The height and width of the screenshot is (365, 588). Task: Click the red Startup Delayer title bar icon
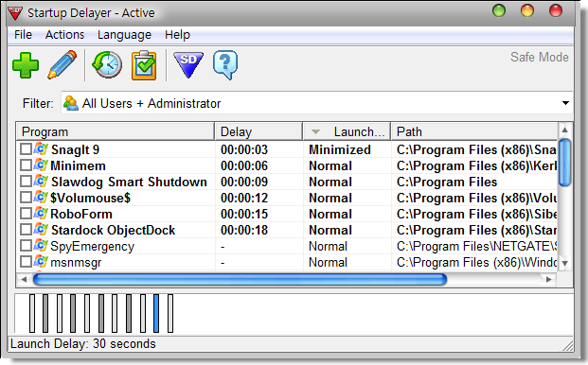15,13
